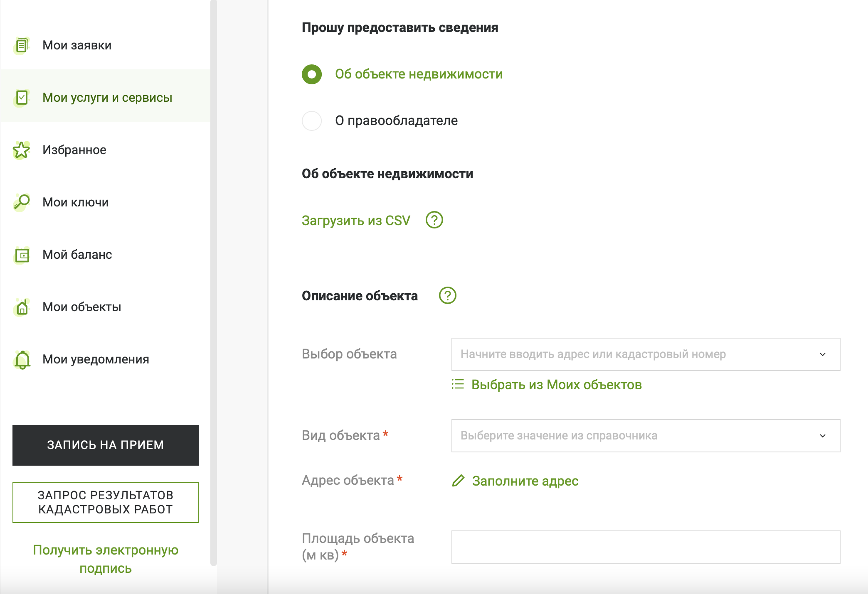Click the wallet icon beside Мой баланс

(22, 255)
